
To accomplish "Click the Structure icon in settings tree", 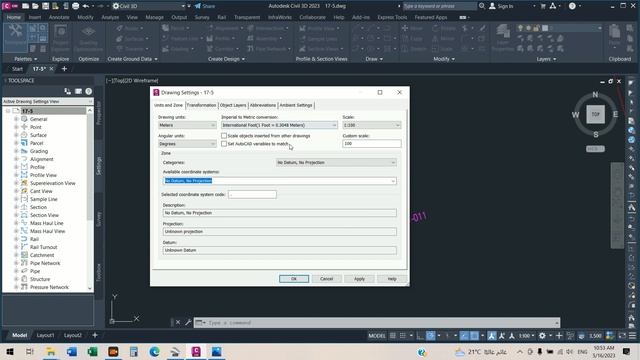I will [x=24, y=279].
